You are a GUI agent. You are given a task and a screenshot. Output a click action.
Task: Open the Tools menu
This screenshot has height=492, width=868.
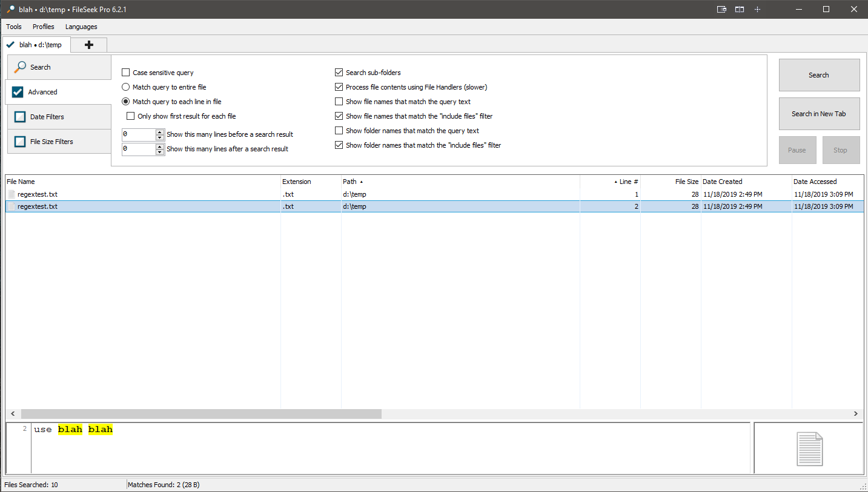(x=14, y=27)
